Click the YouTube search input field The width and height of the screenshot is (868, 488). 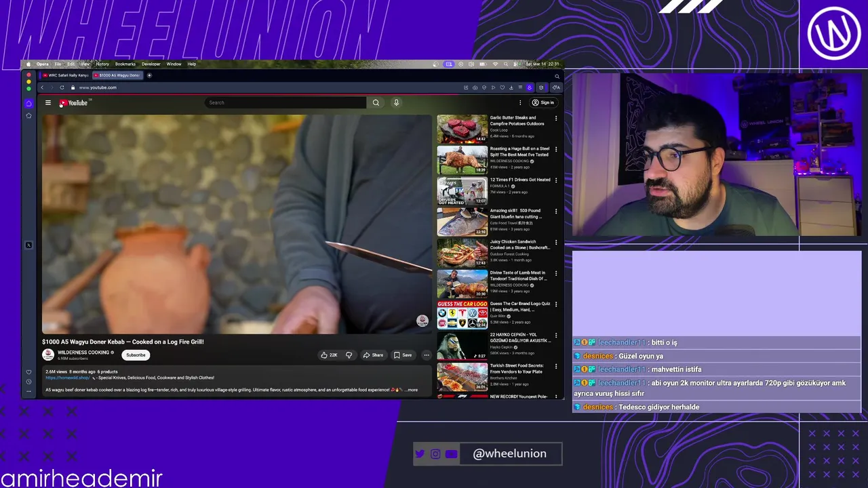click(285, 102)
